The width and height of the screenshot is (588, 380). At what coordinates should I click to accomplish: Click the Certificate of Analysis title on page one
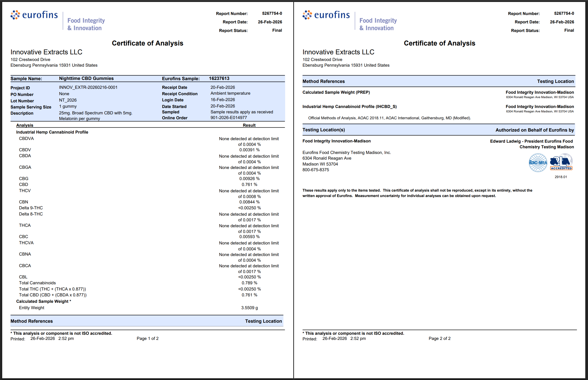click(x=147, y=43)
